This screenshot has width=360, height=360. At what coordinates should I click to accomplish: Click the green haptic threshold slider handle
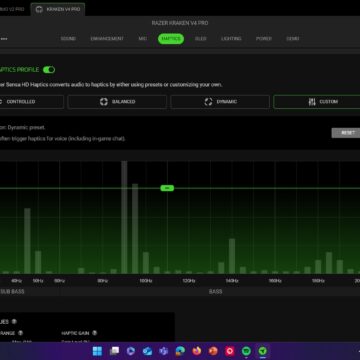[x=167, y=188]
